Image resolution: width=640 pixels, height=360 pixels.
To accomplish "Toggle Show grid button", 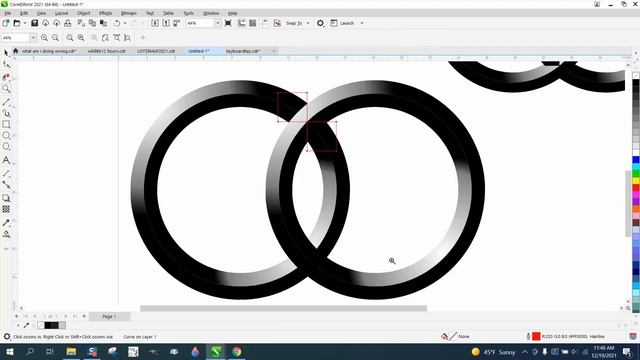I will [253, 23].
